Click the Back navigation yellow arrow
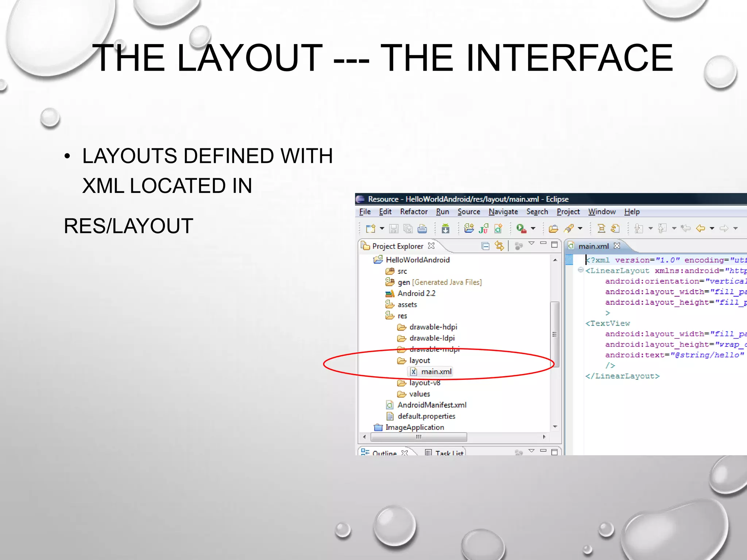 (700, 229)
